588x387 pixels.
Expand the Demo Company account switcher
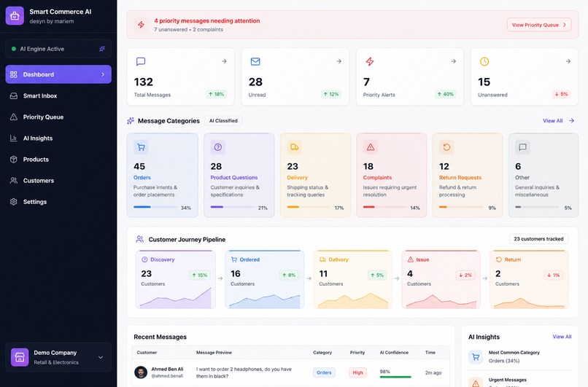101,357
